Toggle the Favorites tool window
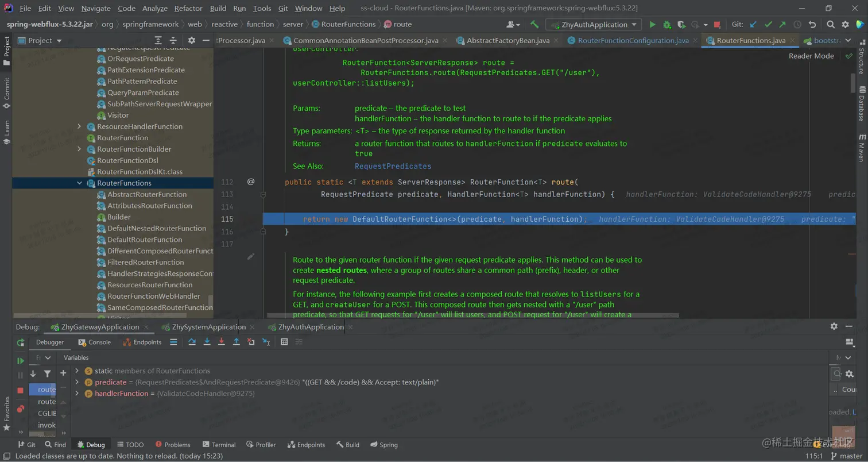 click(x=6, y=413)
